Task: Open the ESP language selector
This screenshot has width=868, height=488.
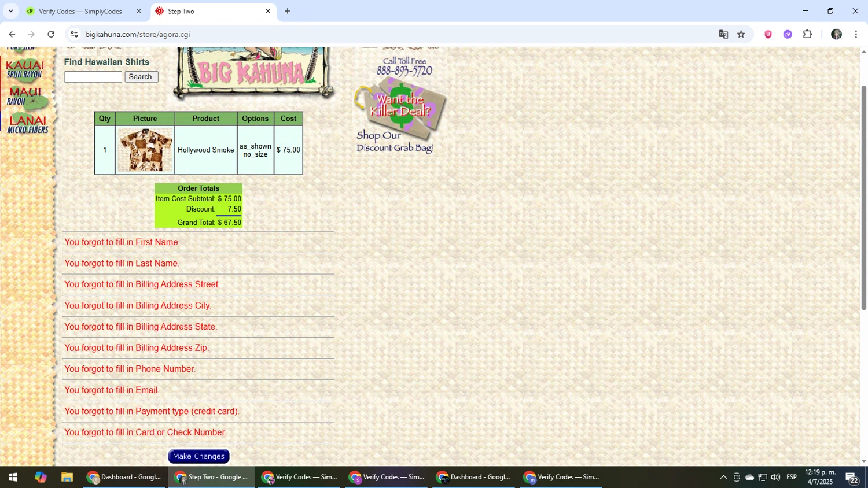Action: pyautogui.click(x=792, y=477)
